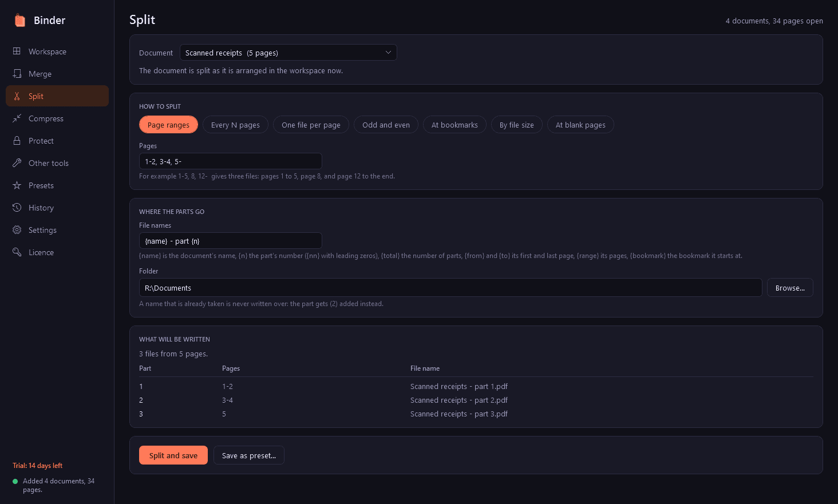Viewport: 838px width, 504px height.
Task: Click into the Pages range field
Action: click(230, 161)
